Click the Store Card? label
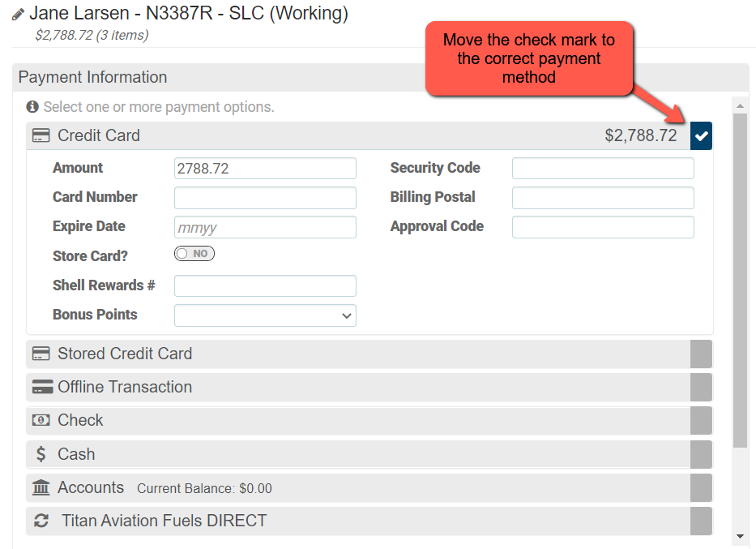The width and height of the screenshot is (756, 549). (x=90, y=256)
